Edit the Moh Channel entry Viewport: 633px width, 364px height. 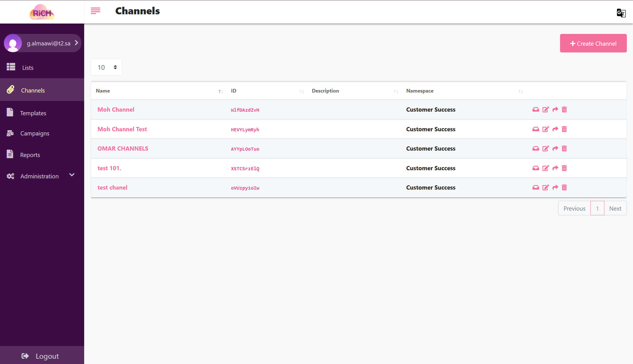click(545, 110)
